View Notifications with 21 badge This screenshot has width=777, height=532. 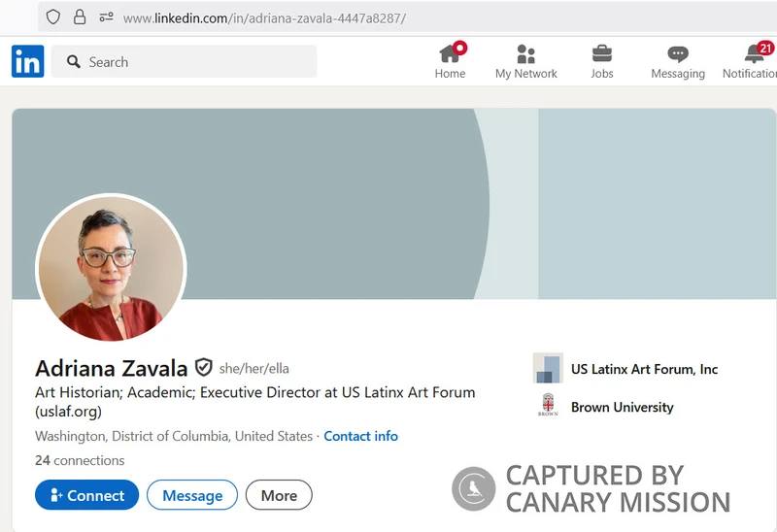pos(750,60)
